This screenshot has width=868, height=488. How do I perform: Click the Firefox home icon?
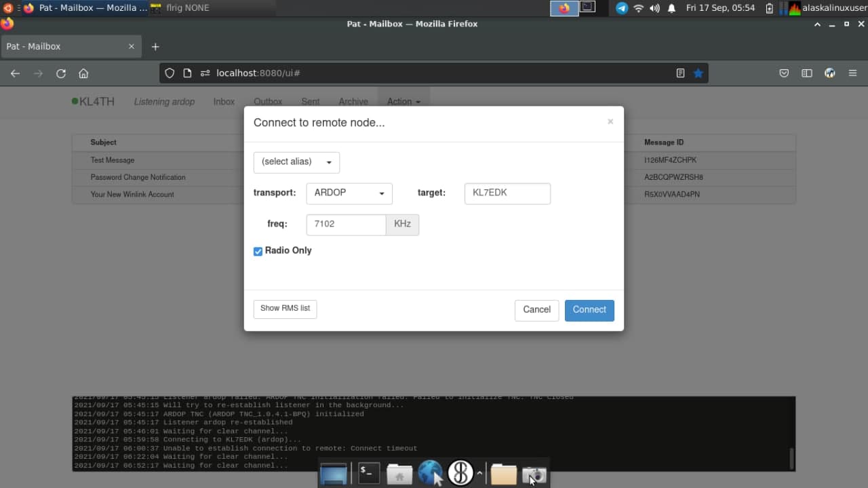83,73
